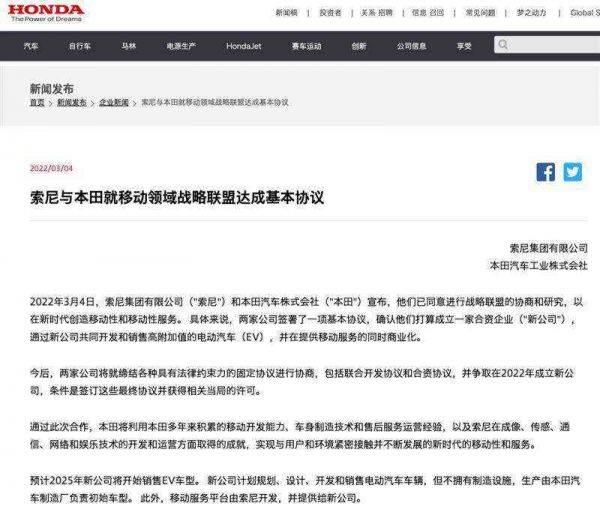The width and height of the screenshot is (600, 518).
Task: Go to 首页 breadcrumb link
Action: pos(37,103)
